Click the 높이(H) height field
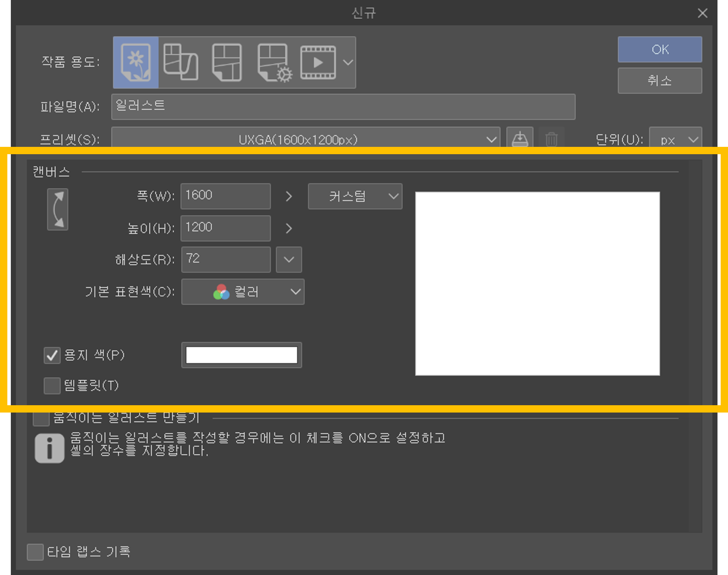Screen dimensions: 728x575 pos(225,228)
